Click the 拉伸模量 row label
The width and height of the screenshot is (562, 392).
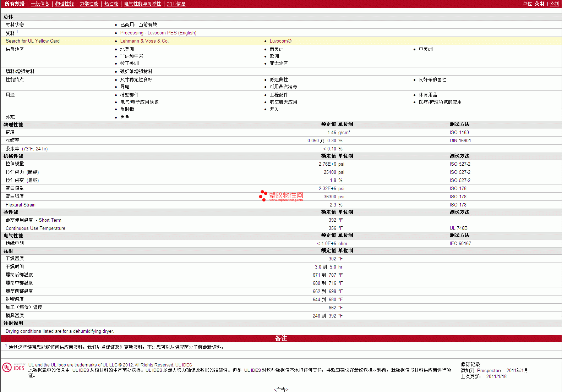[15, 164]
